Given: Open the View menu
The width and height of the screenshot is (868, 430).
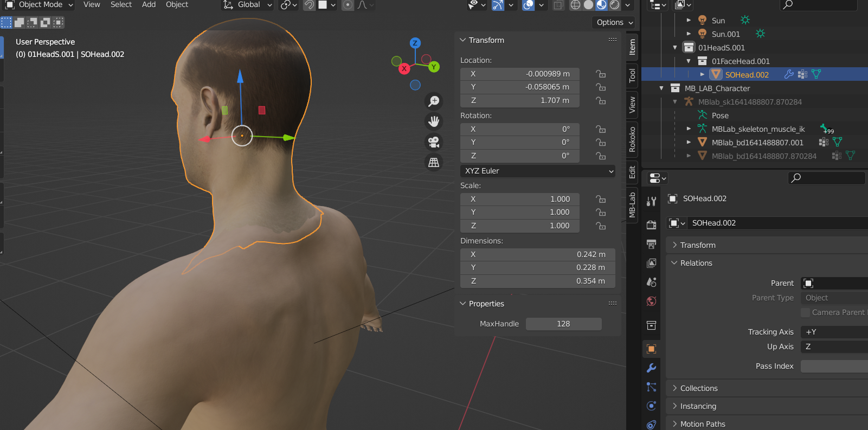Looking at the screenshot, I should click(92, 5).
